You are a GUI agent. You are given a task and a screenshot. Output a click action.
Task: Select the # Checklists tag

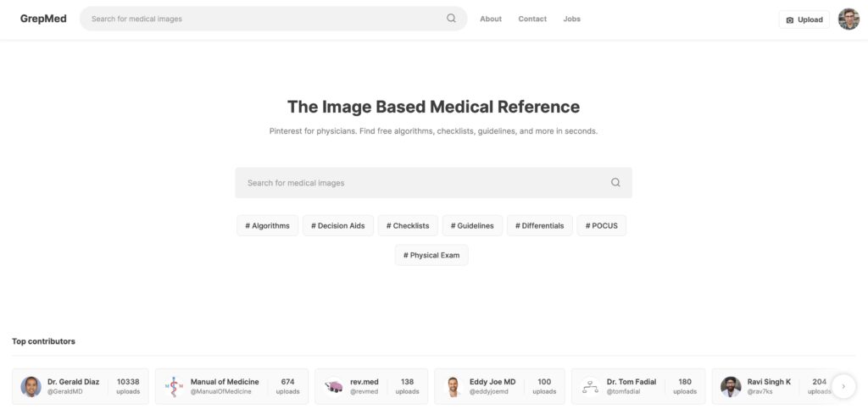tap(408, 225)
